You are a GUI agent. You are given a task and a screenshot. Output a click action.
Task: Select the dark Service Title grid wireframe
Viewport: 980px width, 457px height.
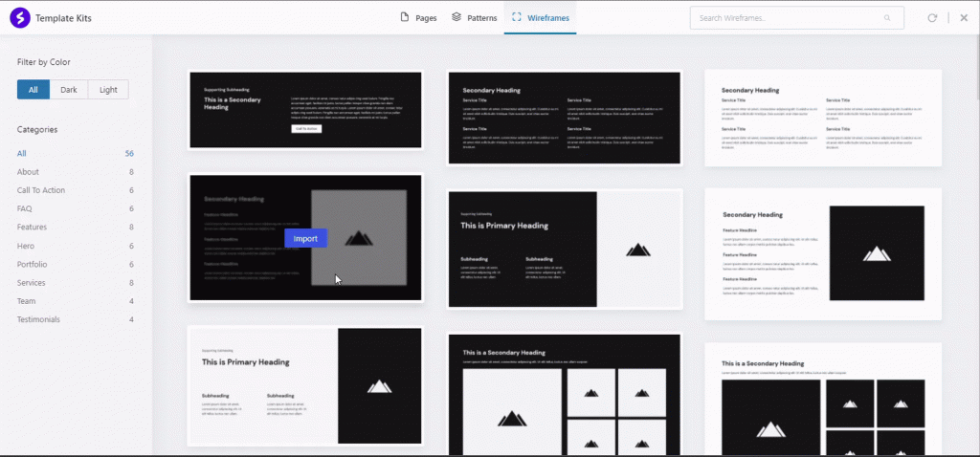[564, 118]
